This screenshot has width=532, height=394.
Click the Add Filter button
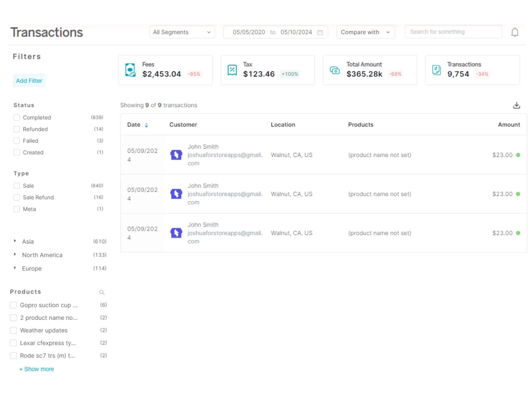click(29, 81)
